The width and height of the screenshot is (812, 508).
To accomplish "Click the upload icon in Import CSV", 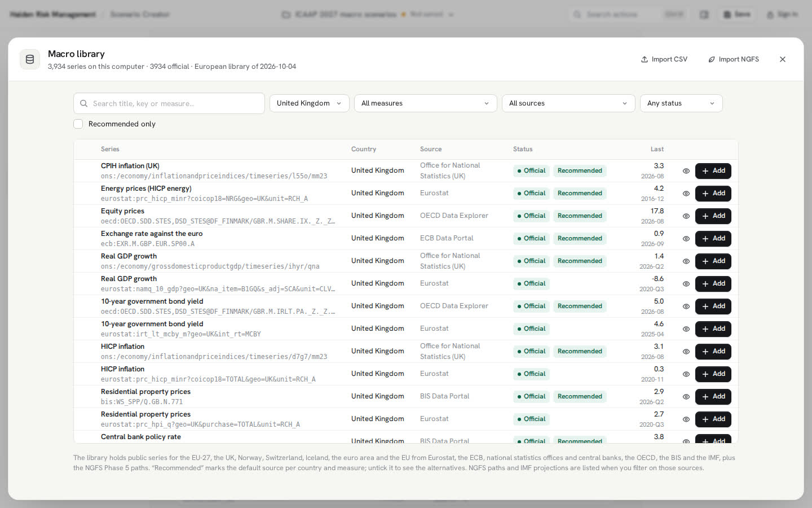I will tap(645, 59).
